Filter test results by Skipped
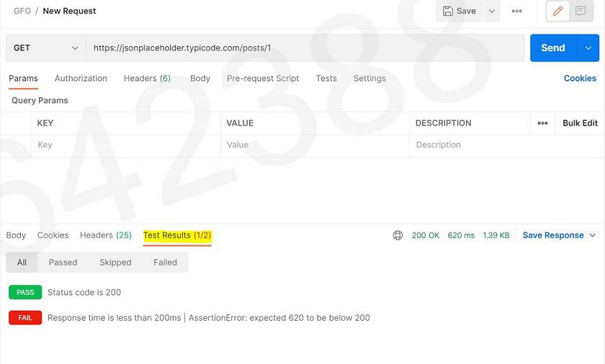 click(115, 263)
